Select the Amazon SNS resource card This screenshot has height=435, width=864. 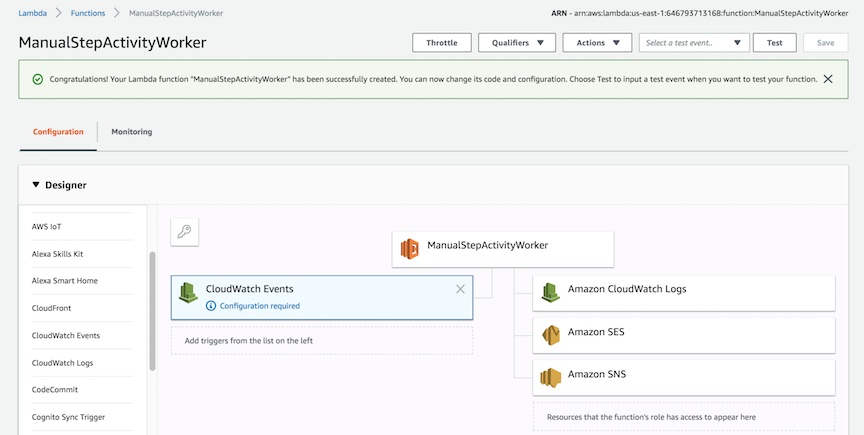684,378
